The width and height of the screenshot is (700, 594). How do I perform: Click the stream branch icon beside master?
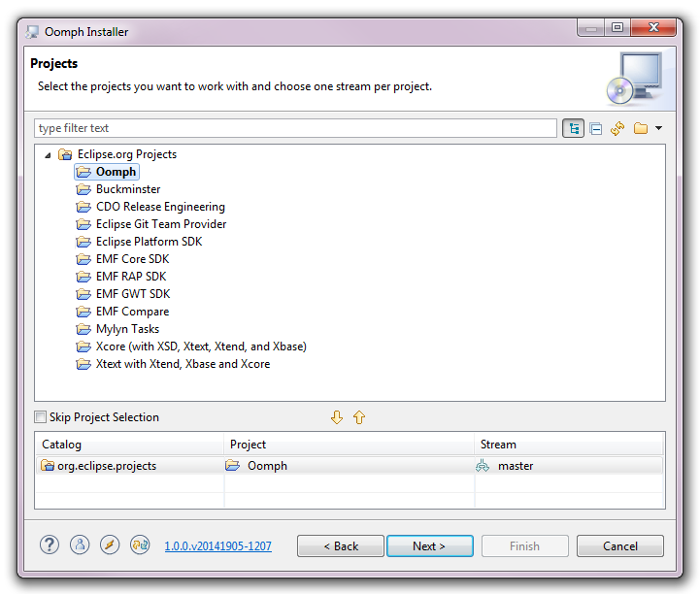coord(483,466)
